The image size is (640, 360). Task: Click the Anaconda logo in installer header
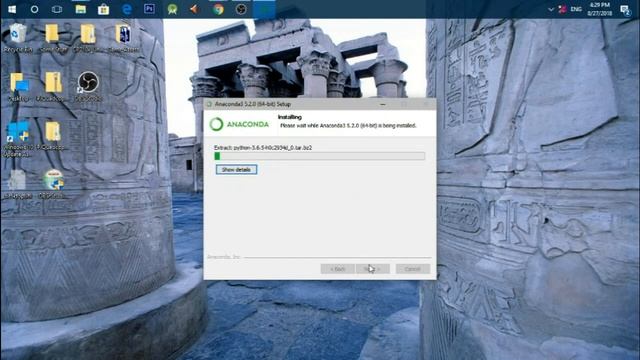pos(239,124)
